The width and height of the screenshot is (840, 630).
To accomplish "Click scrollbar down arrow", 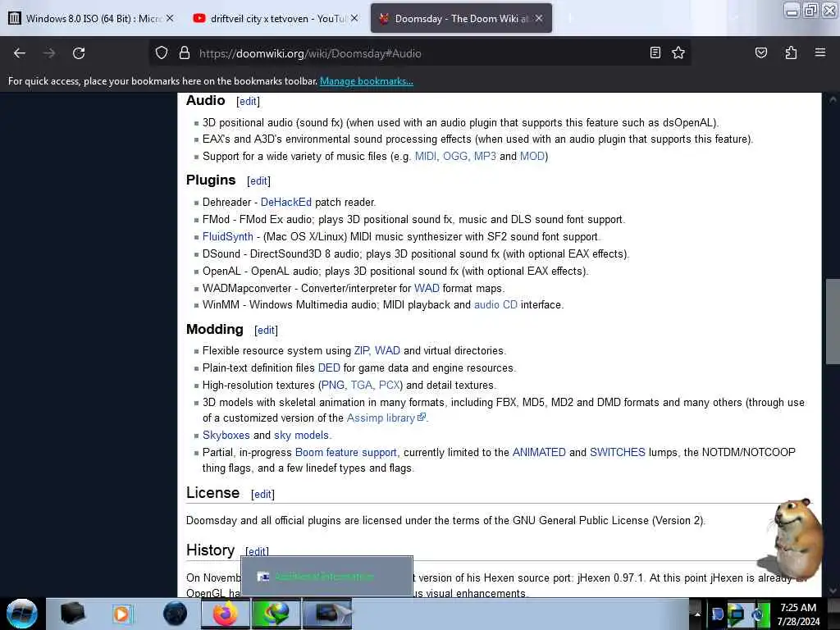I will (x=833, y=591).
